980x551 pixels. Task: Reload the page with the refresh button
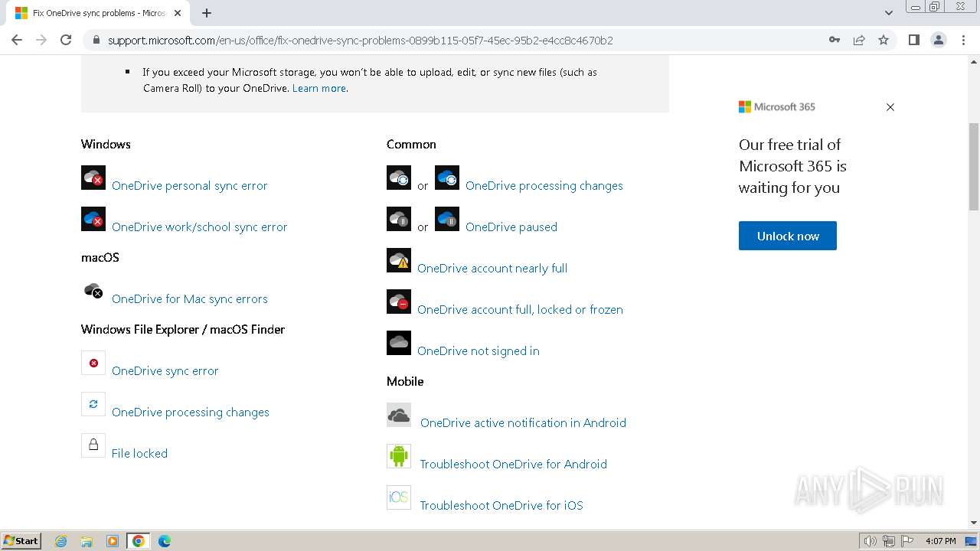66,40
